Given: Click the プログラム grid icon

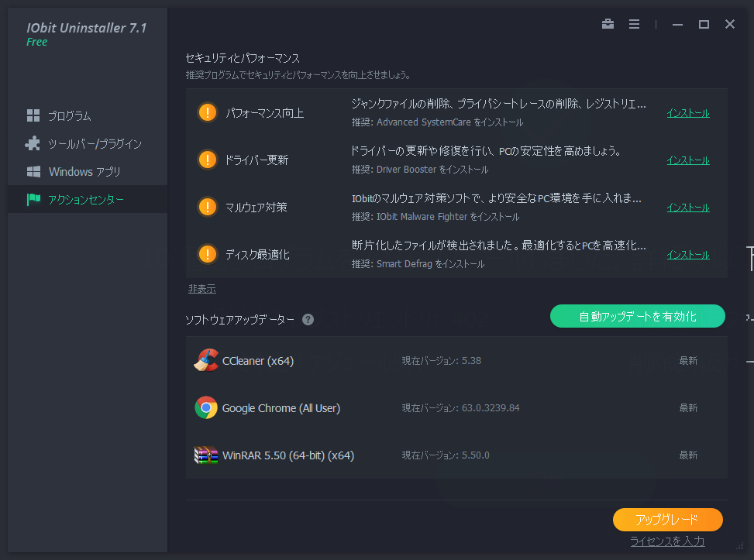Looking at the screenshot, I should 33,115.
